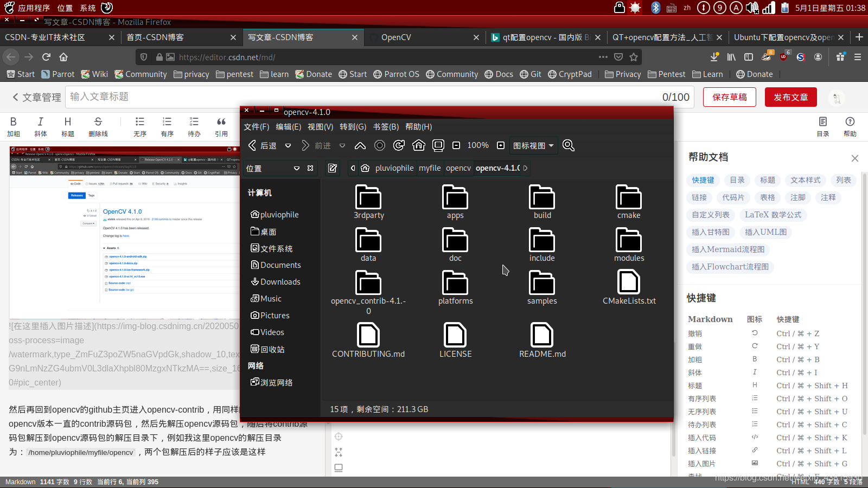Zoom out using the minus icon

[456, 145]
